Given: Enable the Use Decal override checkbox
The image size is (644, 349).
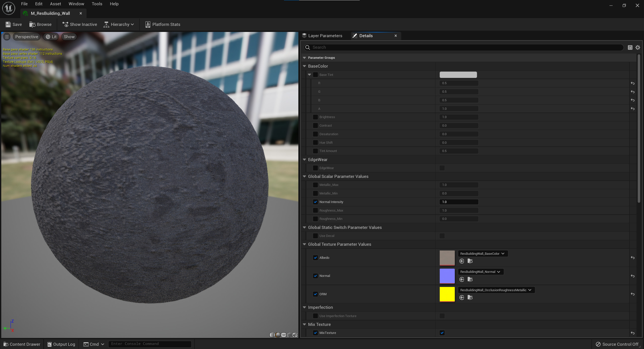Looking at the screenshot, I should pos(315,236).
